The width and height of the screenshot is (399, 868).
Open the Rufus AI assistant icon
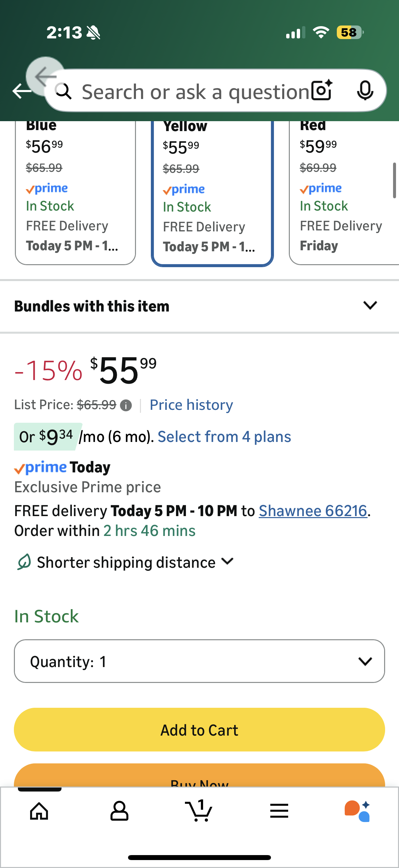tap(358, 811)
